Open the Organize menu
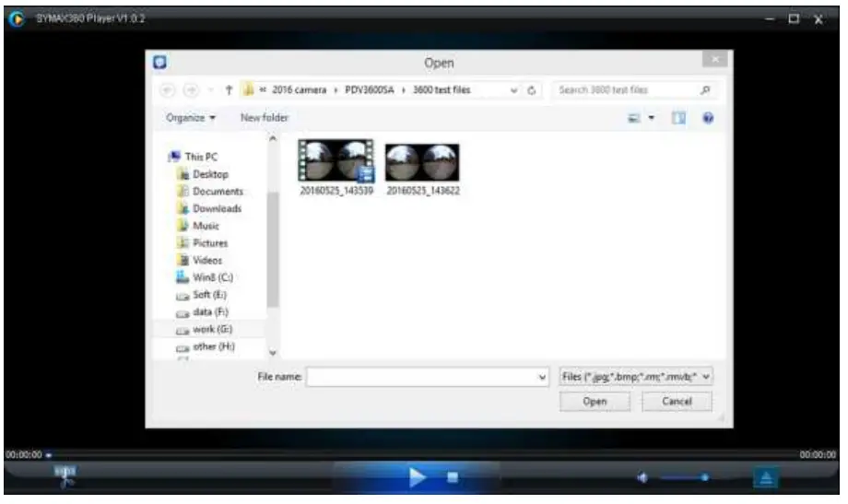Viewport: 848px width, 504px height. pyautogui.click(x=191, y=118)
